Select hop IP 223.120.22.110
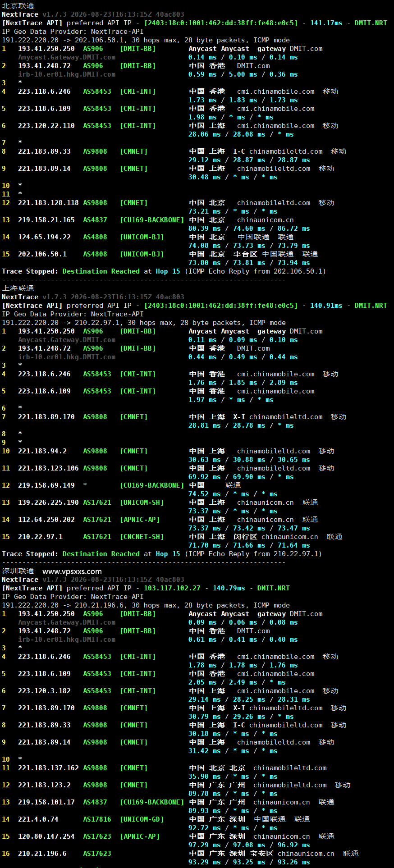394x868 pixels. tap(46, 126)
